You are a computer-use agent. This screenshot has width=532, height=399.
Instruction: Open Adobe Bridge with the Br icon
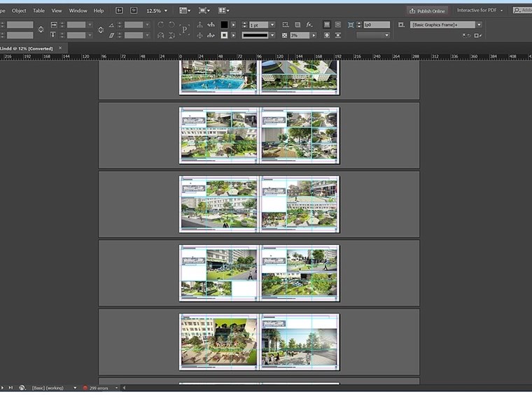(x=119, y=10)
